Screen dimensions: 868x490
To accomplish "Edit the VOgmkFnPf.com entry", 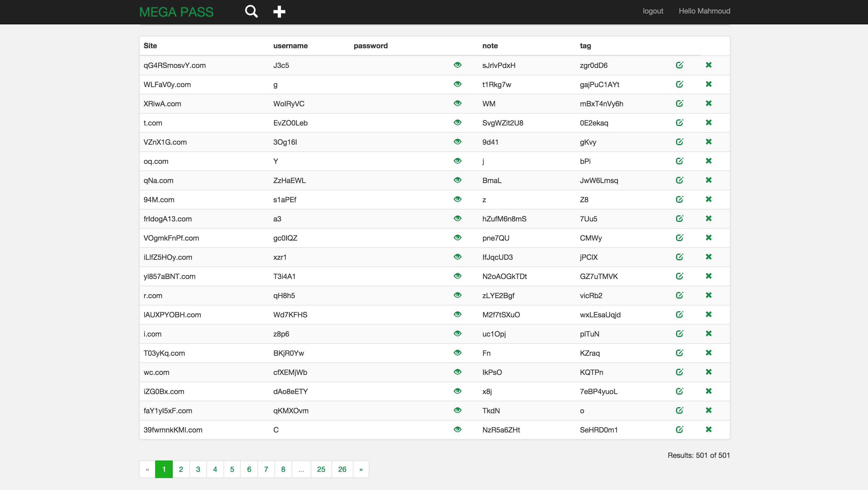I will (679, 238).
